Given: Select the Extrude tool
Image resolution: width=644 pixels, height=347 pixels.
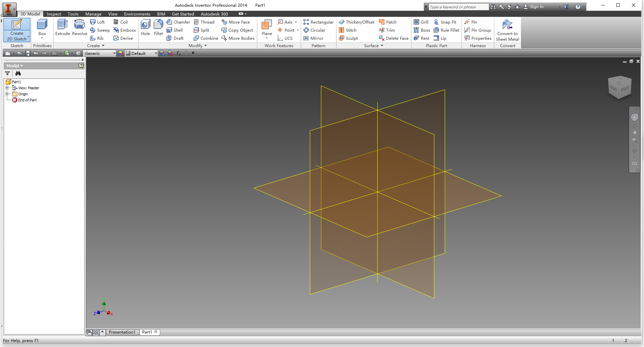Looking at the screenshot, I should coord(62,27).
